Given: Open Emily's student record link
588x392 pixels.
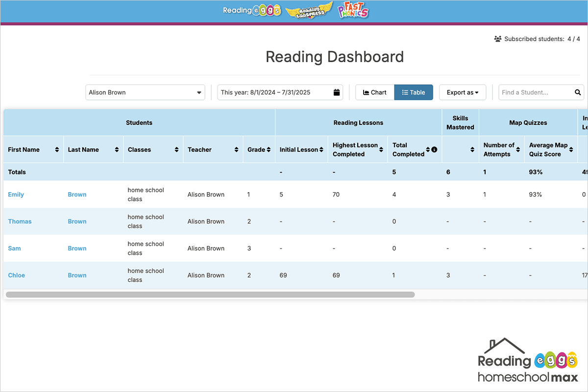Looking at the screenshot, I should click(16, 194).
